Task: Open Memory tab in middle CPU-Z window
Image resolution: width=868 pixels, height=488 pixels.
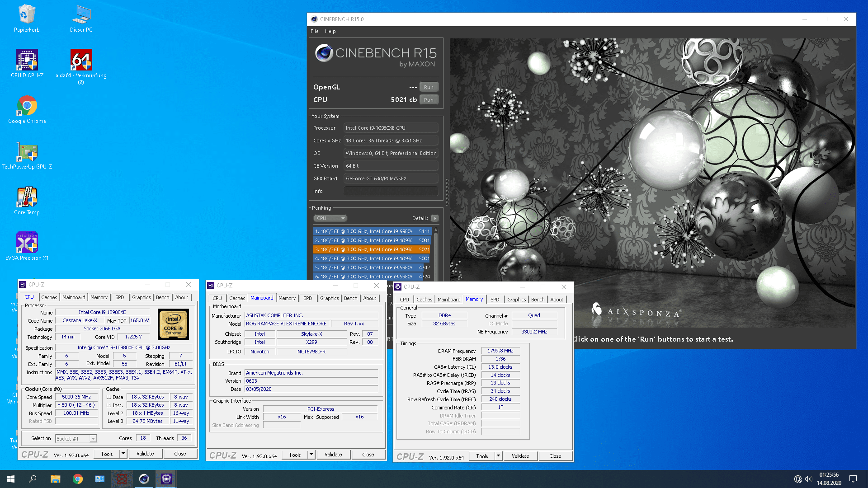Action: click(x=287, y=298)
